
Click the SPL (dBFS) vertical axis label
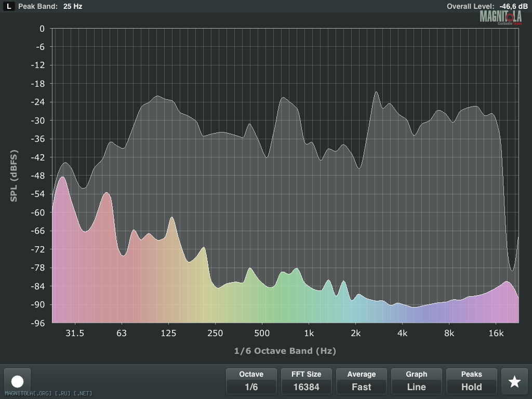(14, 176)
